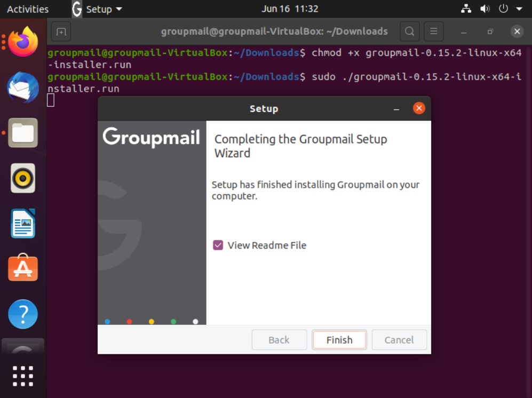Close the Setup dialog with orange X
This screenshot has height=398, width=532.
click(419, 108)
